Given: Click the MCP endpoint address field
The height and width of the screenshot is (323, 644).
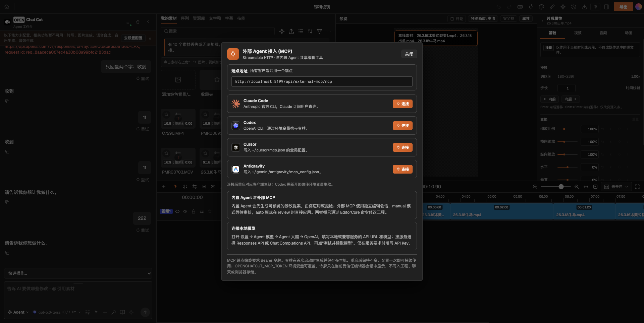Looking at the screenshot, I should (322, 81).
